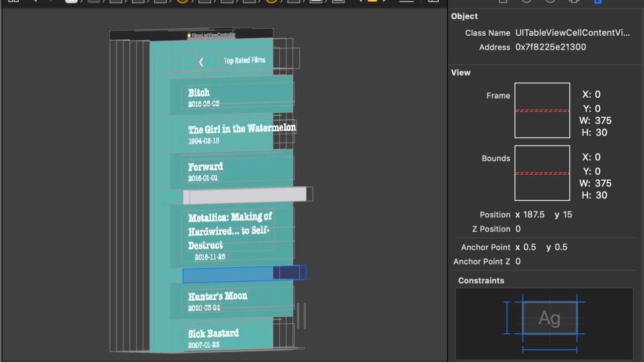Select the 'Sick Bastard' title label
The height and width of the screenshot is (362, 644).
[213, 333]
